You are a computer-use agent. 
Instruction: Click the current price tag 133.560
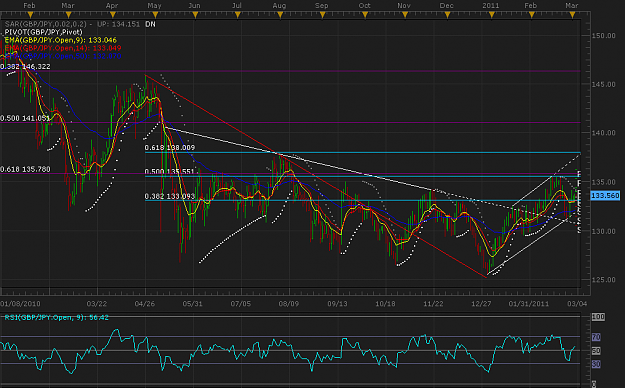click(605, 196)
